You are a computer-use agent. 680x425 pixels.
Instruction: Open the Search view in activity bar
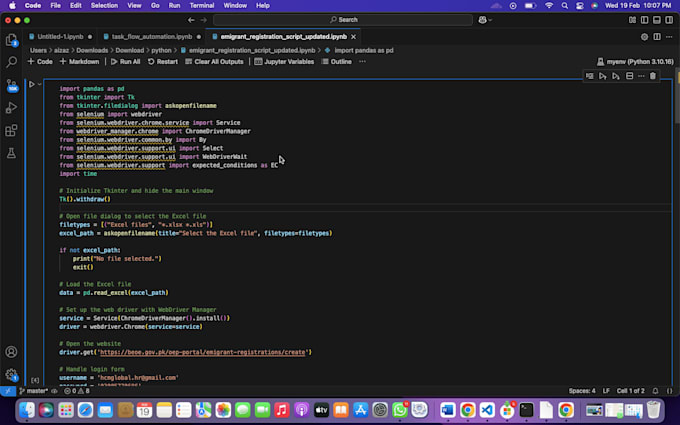[x=11, y=62]
